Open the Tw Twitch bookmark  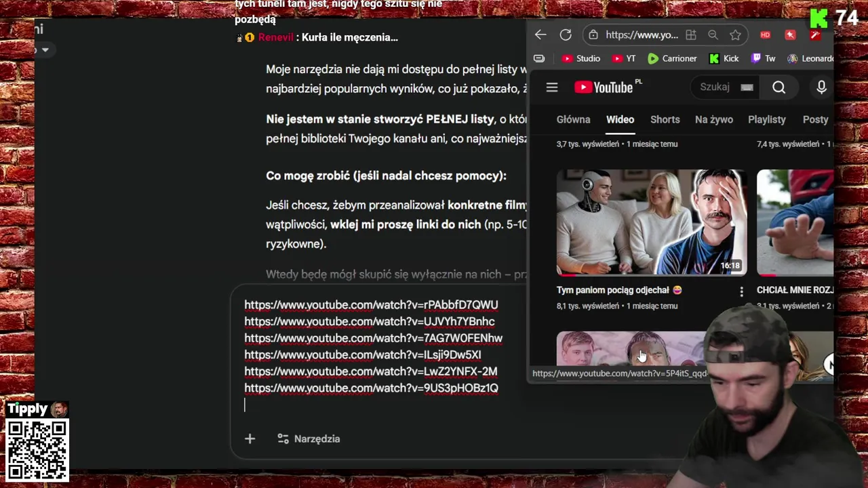763,58
